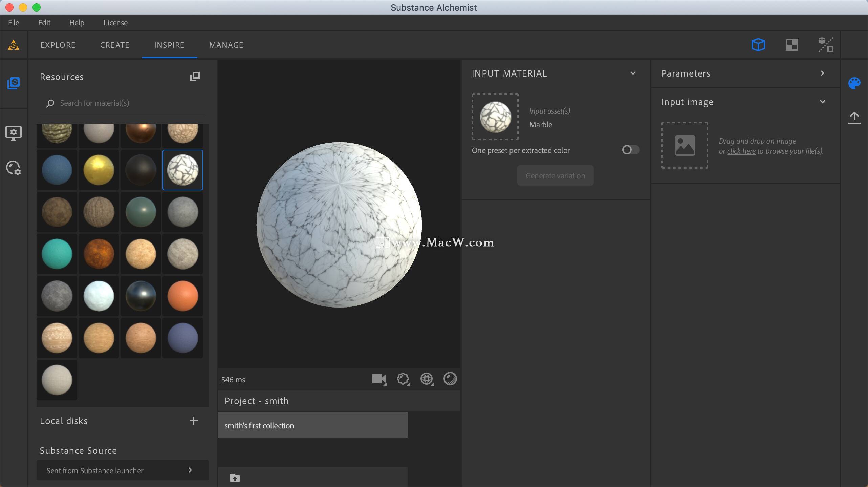Viewport: 868px width, 487px height.
Task: Switch to the EXPLORE tab
Action: 58,45
